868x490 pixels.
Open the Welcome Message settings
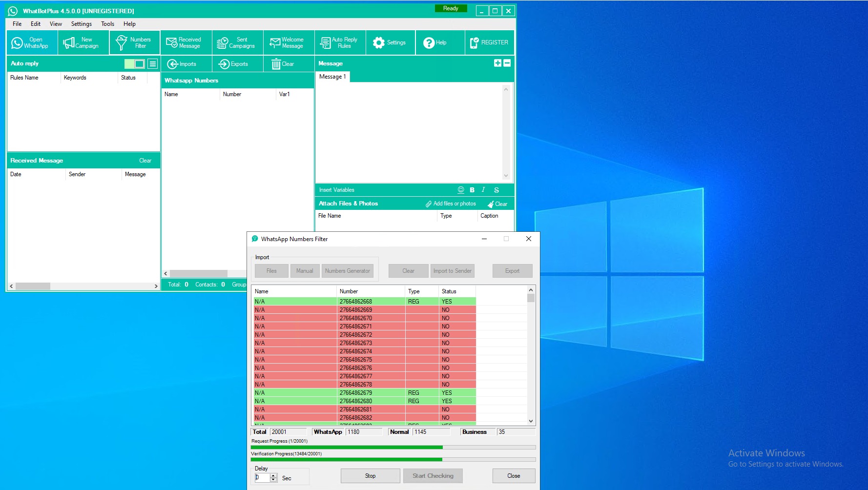pos(289,42)
